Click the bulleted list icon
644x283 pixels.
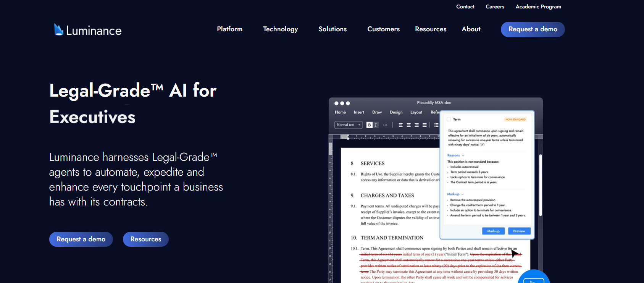click(x=436, y=125)
